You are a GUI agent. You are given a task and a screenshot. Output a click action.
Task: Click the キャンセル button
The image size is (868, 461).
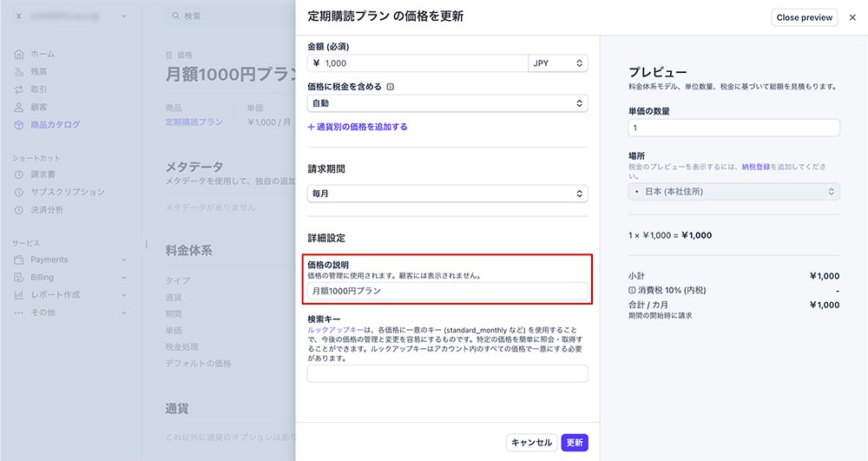coord(531,443)
